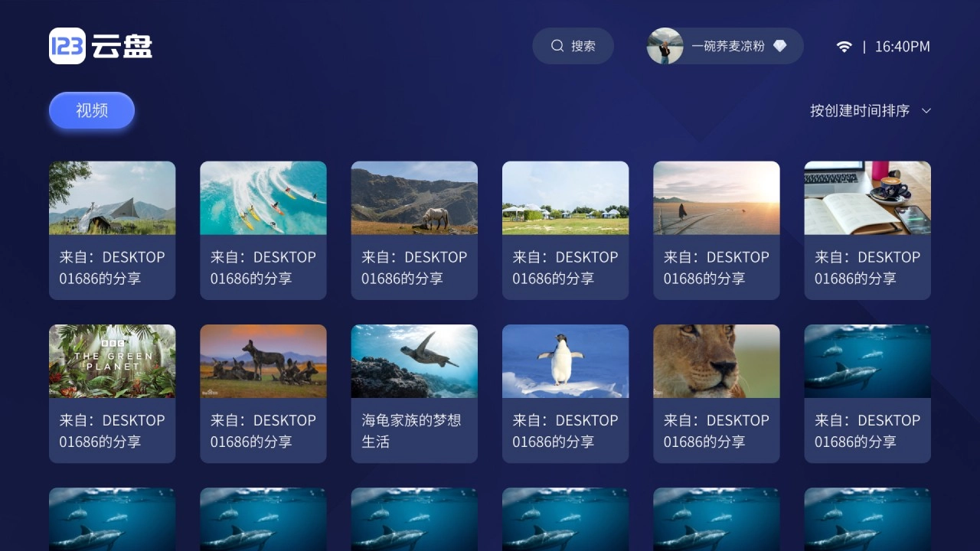Click the Wi-Fi status icon
Screen dimensions: 980x551
click(844, 47)
